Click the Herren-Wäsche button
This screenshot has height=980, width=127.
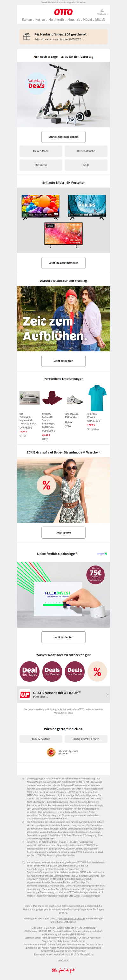[x=86, y=151]
